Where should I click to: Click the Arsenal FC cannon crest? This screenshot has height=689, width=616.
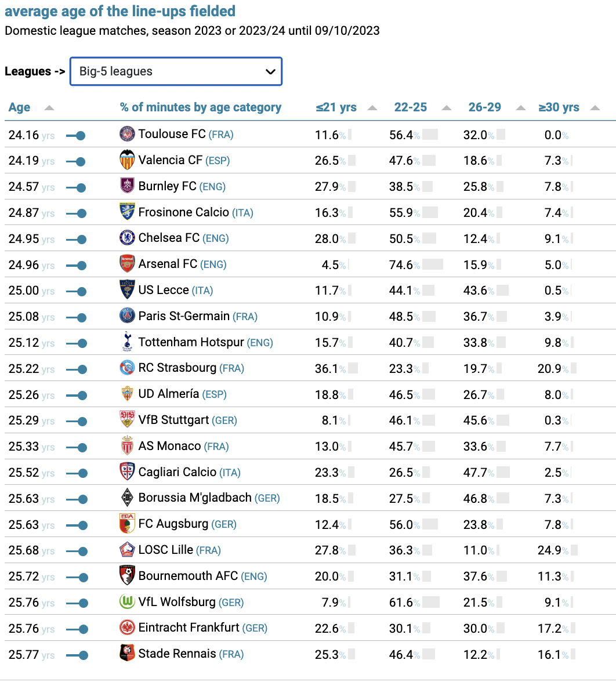(x=127, y=264)
